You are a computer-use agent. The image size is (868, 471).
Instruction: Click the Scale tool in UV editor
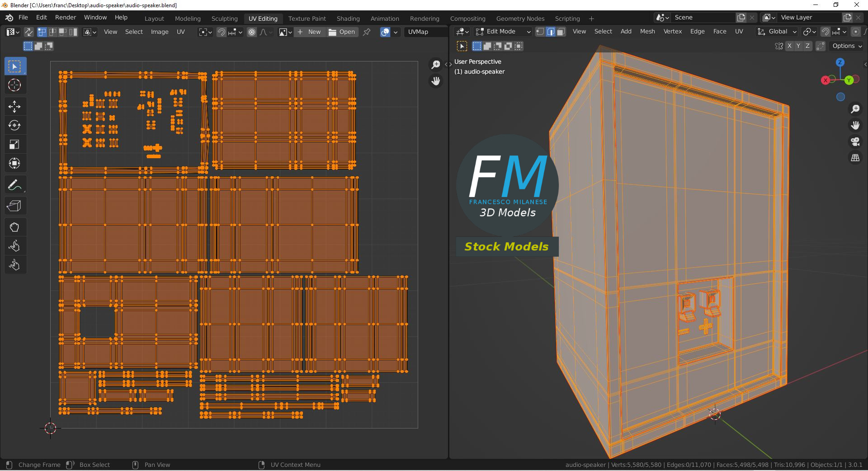tap(14, 145)
